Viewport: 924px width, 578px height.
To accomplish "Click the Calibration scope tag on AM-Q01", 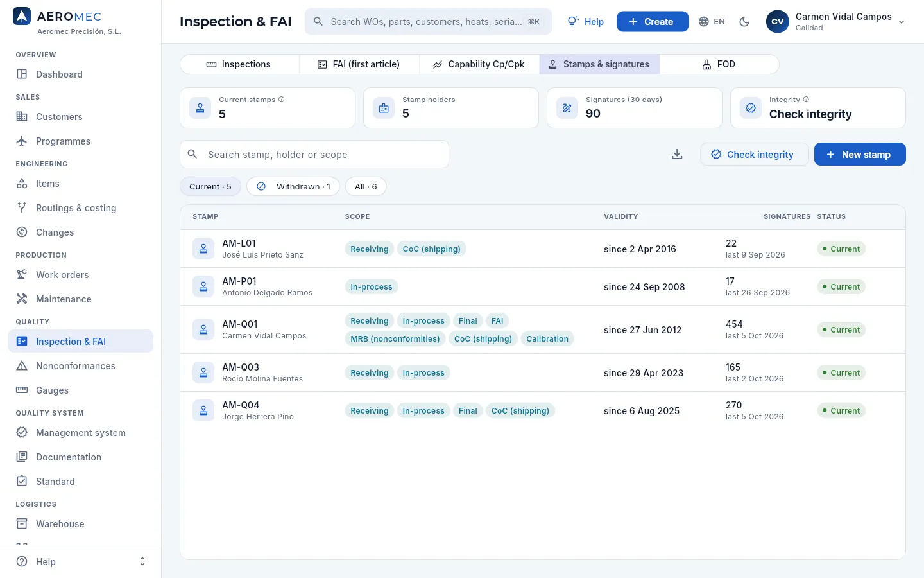I will (x=547, y=338).
